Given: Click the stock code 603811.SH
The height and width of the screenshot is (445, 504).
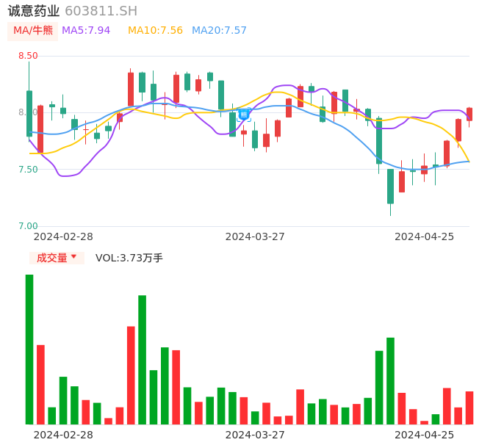Looking at the screenshot, I should (x=101, y=11).
